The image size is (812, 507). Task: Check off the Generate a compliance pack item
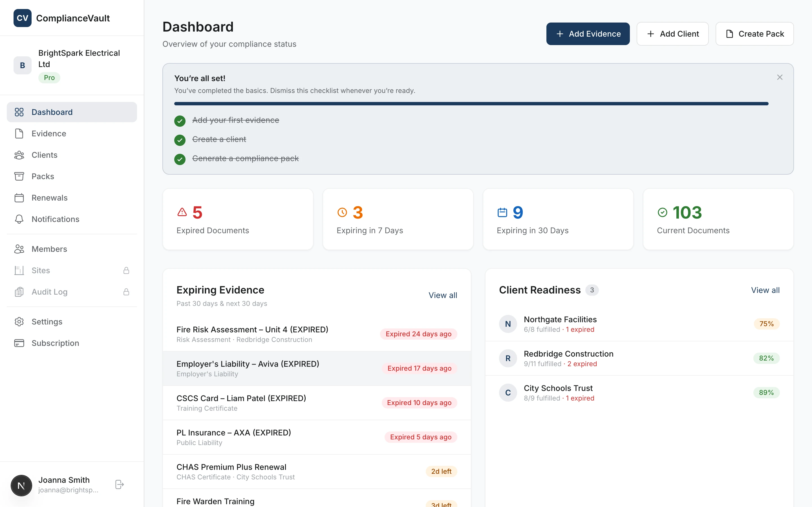(x=180, y=159)
